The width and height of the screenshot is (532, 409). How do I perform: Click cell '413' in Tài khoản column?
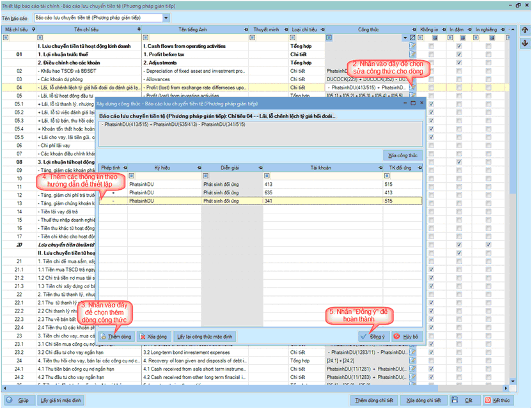(323, 184)
